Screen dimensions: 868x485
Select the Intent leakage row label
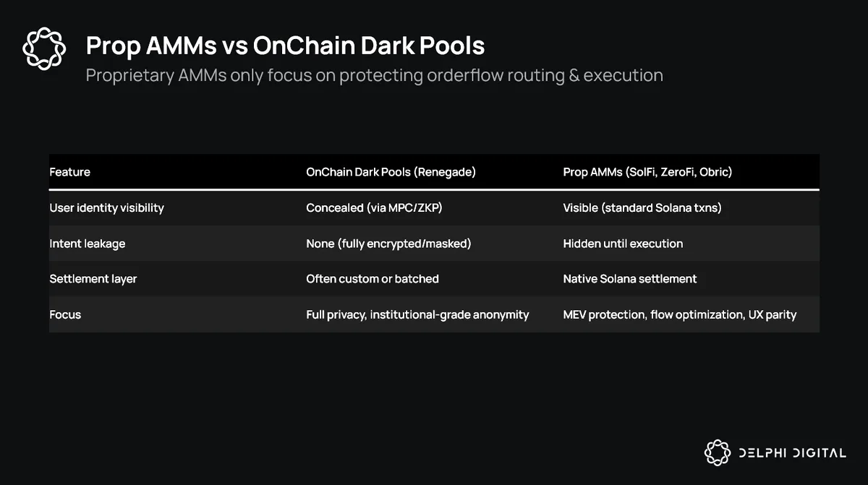click(x=87, y=244)
